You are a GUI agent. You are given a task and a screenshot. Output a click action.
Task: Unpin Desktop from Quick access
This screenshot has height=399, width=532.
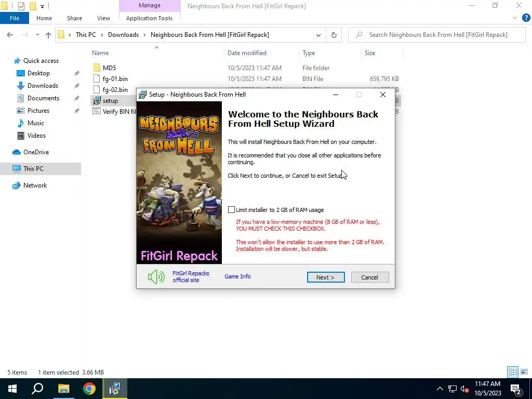(x=77, y=73)
